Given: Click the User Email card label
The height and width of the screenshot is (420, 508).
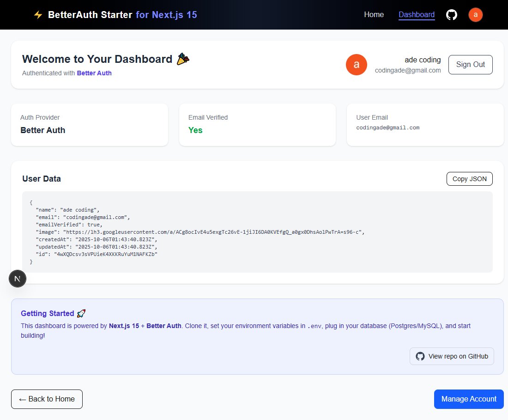Looking at the screenshot, I should (372, 117).
